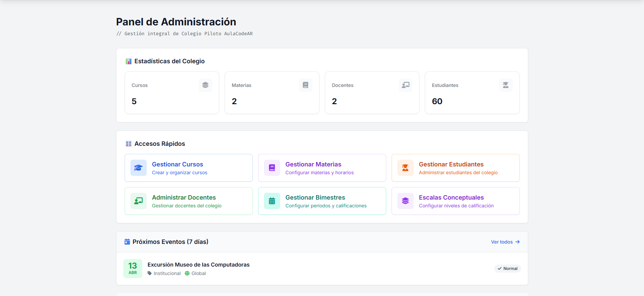Click the Docentes label in statistics card
644x296 pixels.
pyautogui.click(x=342, y=85)
